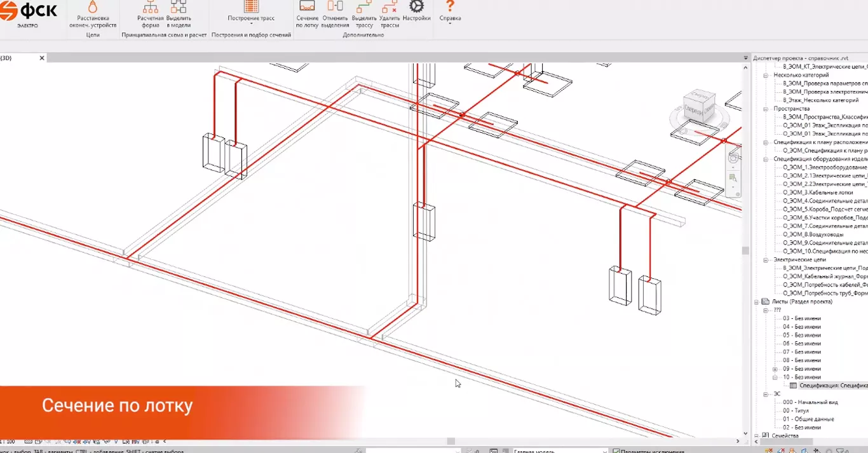Click the Расстановка оконеч. устройств tool
This screenshot has height=453, width=868.
[x=93, y=14]
